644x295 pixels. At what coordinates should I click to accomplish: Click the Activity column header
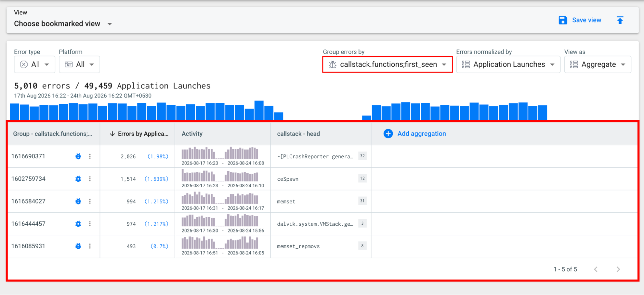click(x=192, y=134)
